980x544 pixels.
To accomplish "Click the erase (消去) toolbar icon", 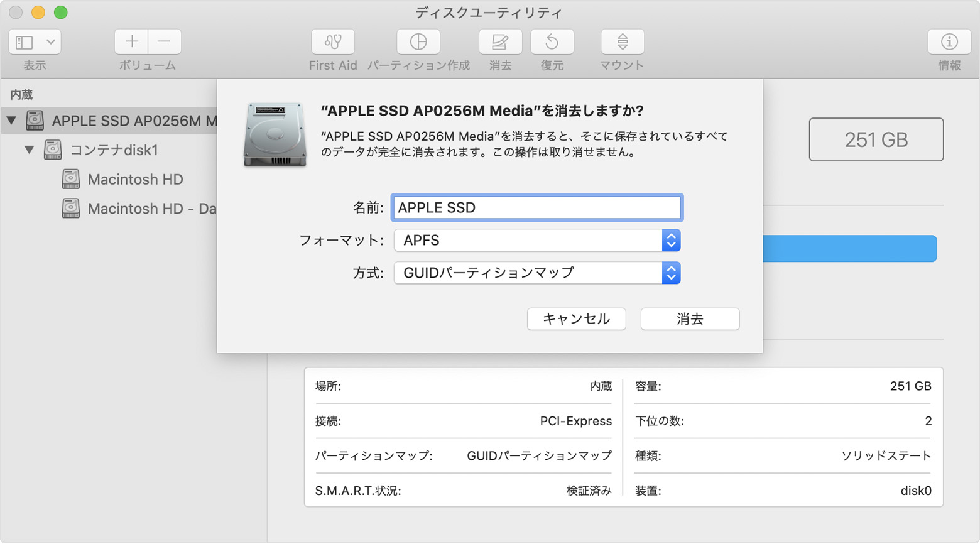I will (x=500, y=42).
